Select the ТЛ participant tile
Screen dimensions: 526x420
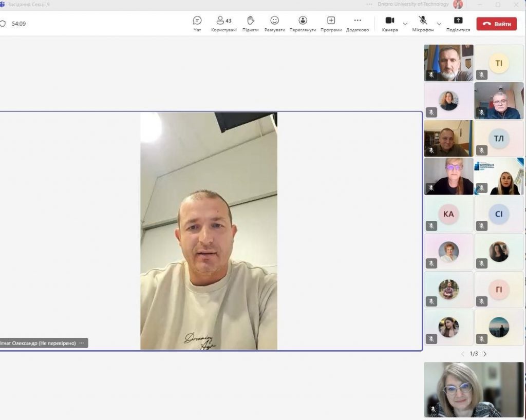(499, 139)
